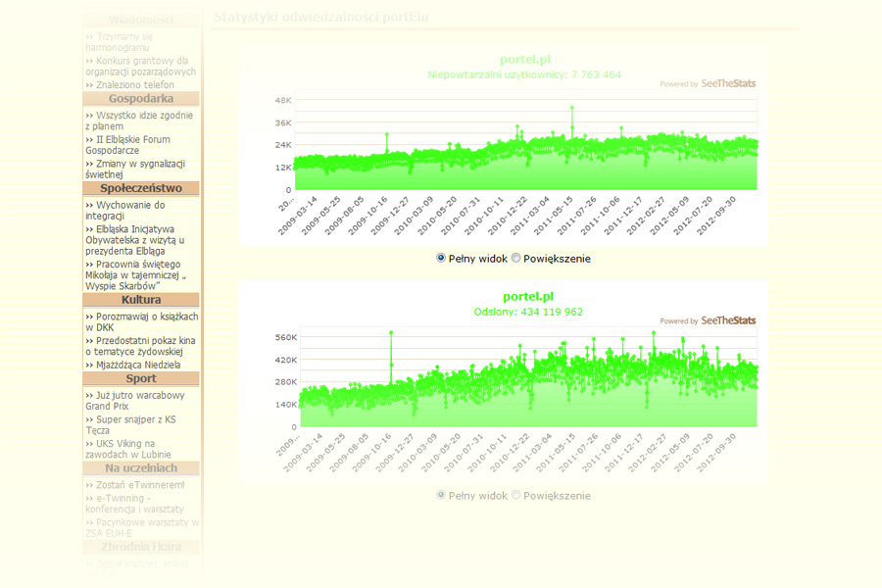Select upper chart's Powiększenie radio button
Viewport: 882px width, 588px height.
515,258
